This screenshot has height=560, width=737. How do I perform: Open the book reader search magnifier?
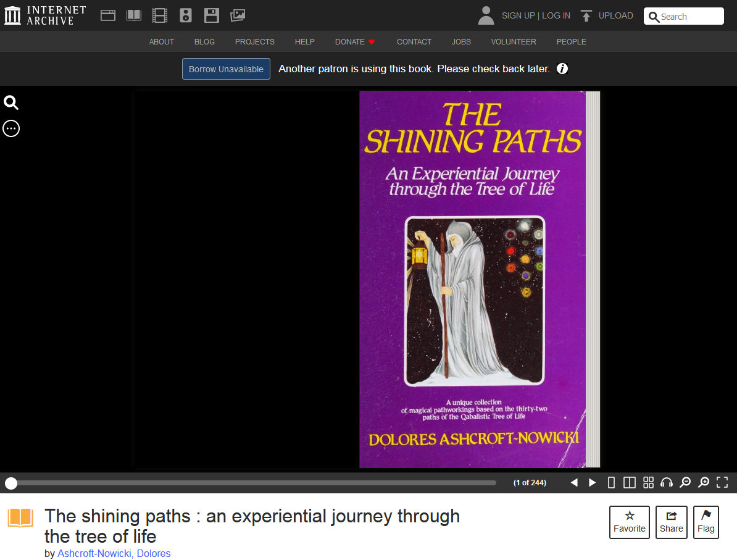(x=11, y=102)
